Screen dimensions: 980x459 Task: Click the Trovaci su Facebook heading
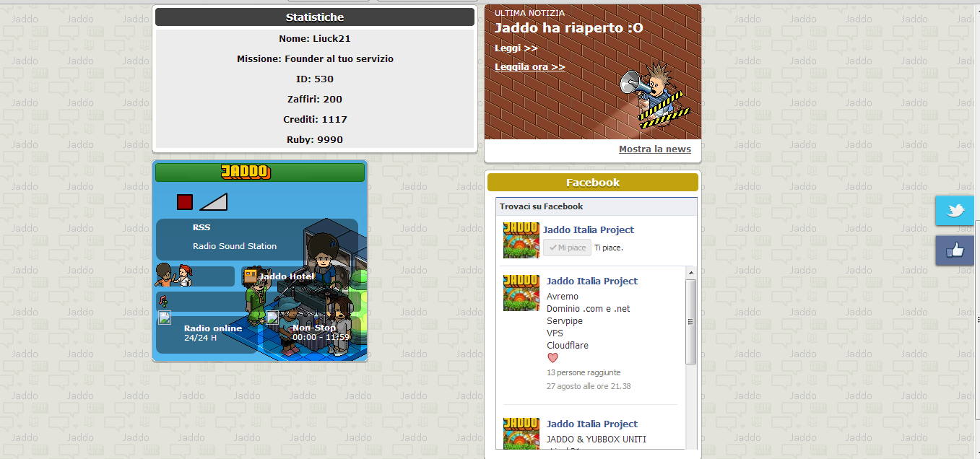tap(542, 206)
